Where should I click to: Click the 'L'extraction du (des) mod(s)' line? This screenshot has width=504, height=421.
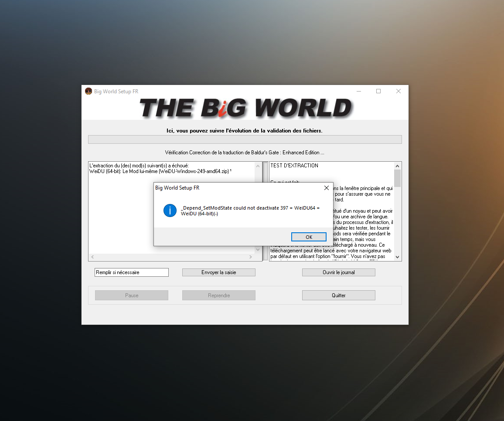coord(139,166)
